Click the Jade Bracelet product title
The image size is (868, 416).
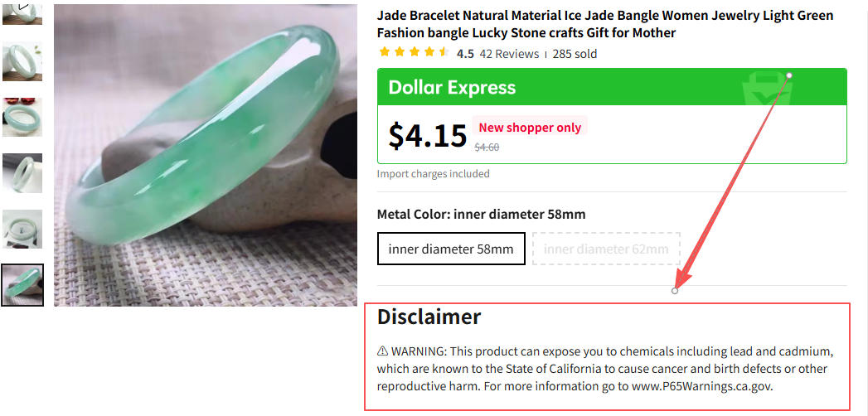605,24
